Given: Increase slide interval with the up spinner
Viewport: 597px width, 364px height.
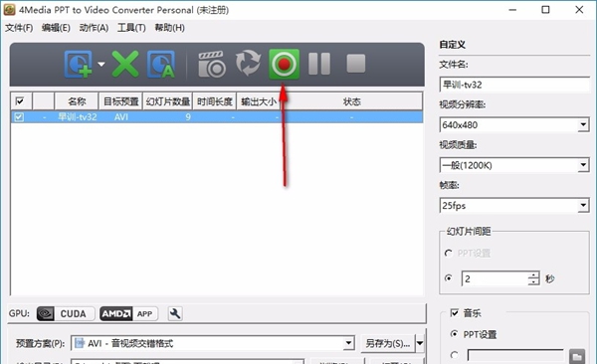Looking at the screenshot, I should click(x=533, y=275).
